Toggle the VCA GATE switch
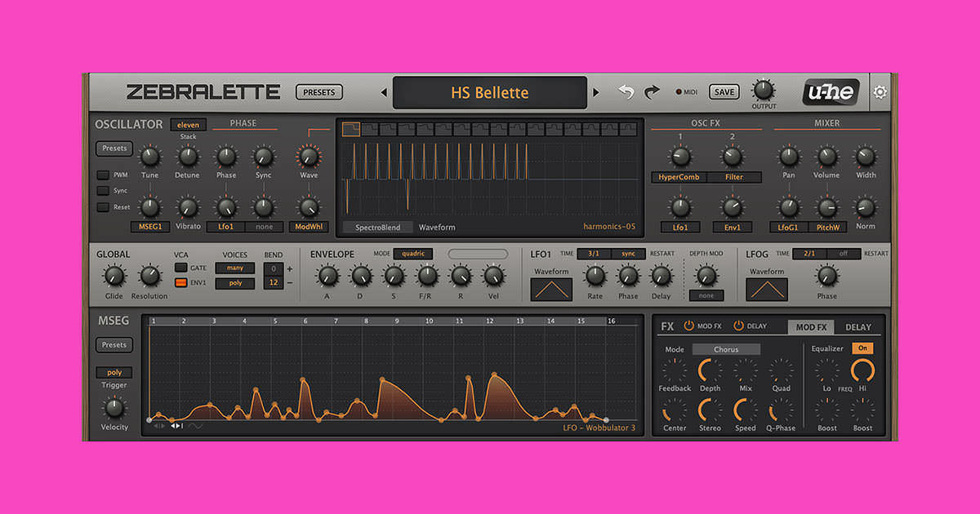The height and width of the screenshot is (514, 980). [180, 268]
